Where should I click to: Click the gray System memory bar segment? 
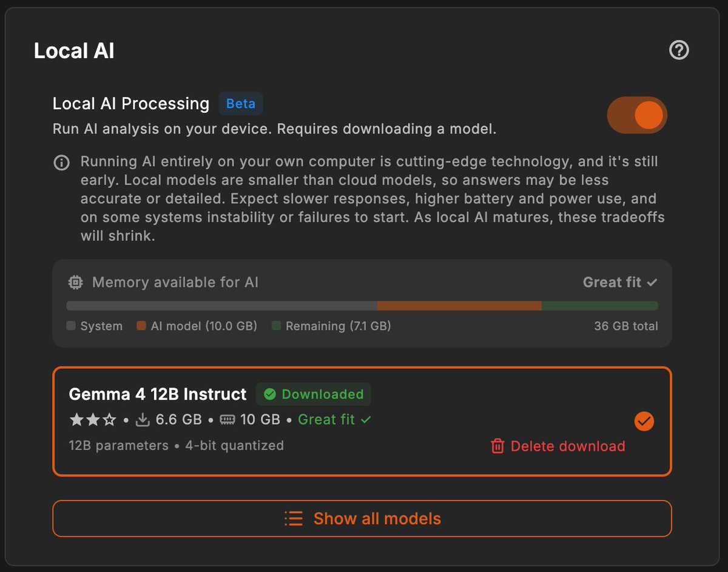(222, 306)
